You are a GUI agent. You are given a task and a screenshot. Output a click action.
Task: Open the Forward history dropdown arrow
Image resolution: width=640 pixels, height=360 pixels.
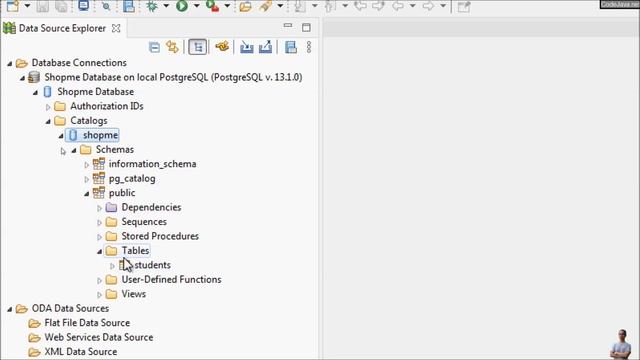coord(443,6)
